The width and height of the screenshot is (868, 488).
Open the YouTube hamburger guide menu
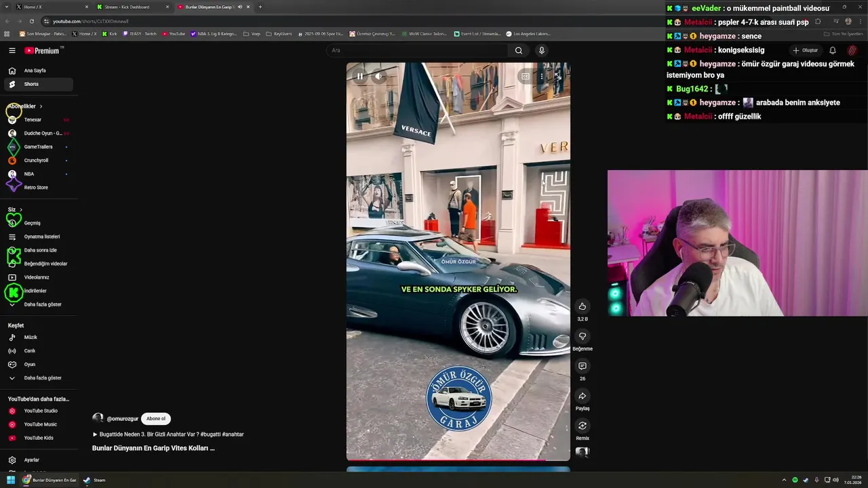point(12,50)
